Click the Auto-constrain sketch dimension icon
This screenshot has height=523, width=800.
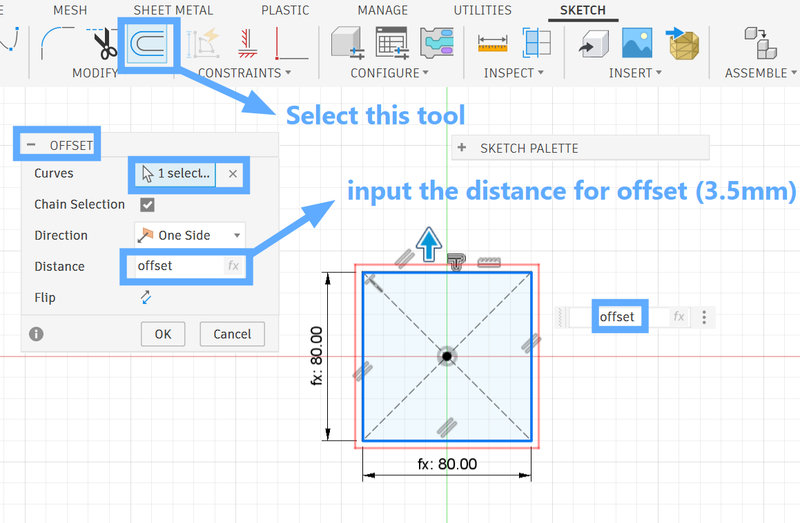(202, 43)
